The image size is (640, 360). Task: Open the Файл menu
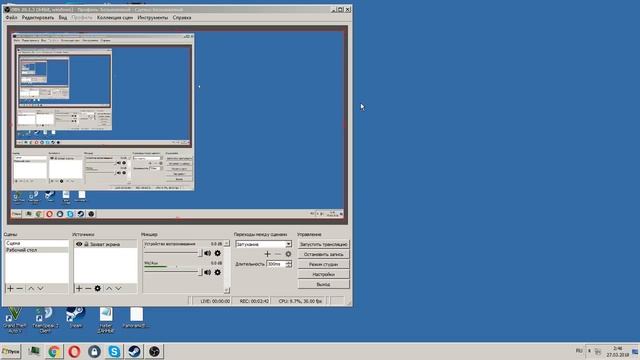[x=11, y=18]
